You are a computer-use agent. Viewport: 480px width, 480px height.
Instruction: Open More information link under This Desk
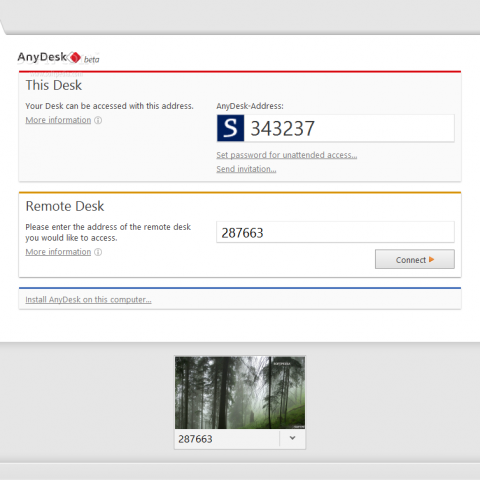click(x=58, y=120)
